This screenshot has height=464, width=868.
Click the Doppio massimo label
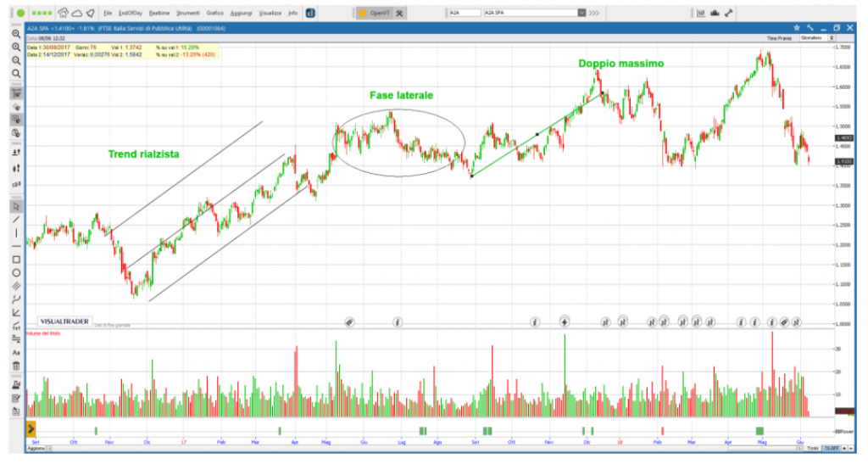click(621, 64)
